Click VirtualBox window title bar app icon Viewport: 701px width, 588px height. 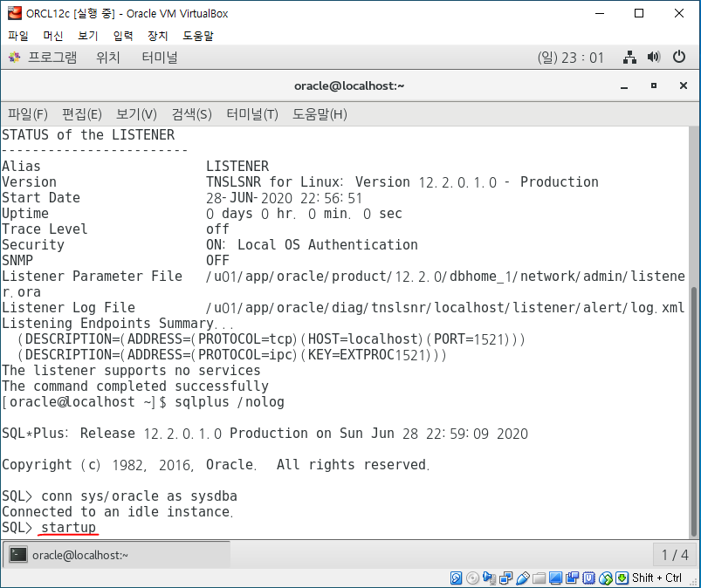pyautogui.click(x=15, y=13)
